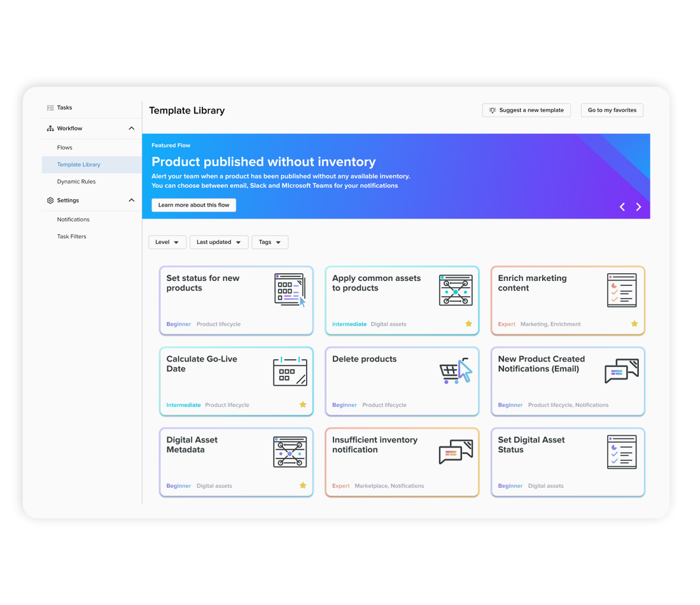Click Go to my favorites button
700x605 pixels.
click(x=612, y=110)
